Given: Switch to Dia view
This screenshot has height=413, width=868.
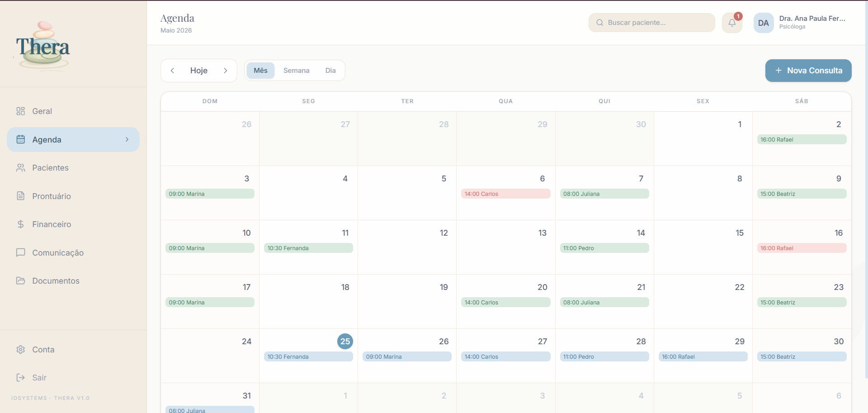Looking at the screenshot, I should (330, 71).
